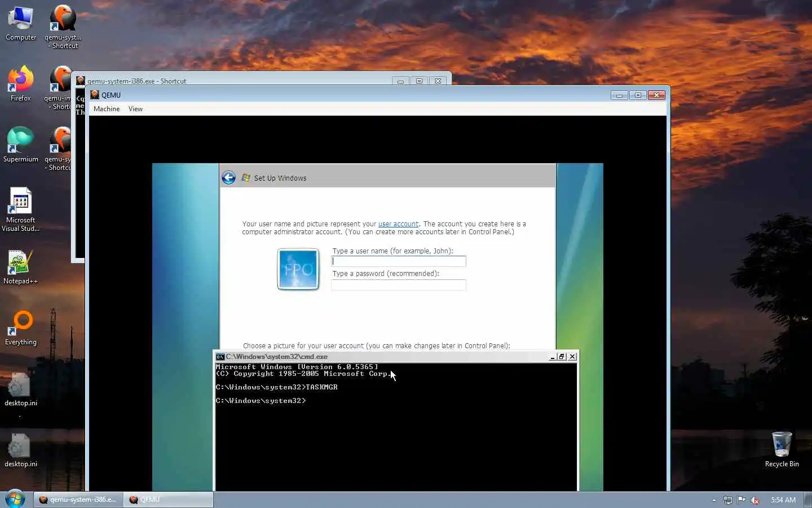Image resolution: width=812 pixels, height=508 pixels.
Task: Launch the Notepad++ desktop shortcut
Action: tap(21, 267)
